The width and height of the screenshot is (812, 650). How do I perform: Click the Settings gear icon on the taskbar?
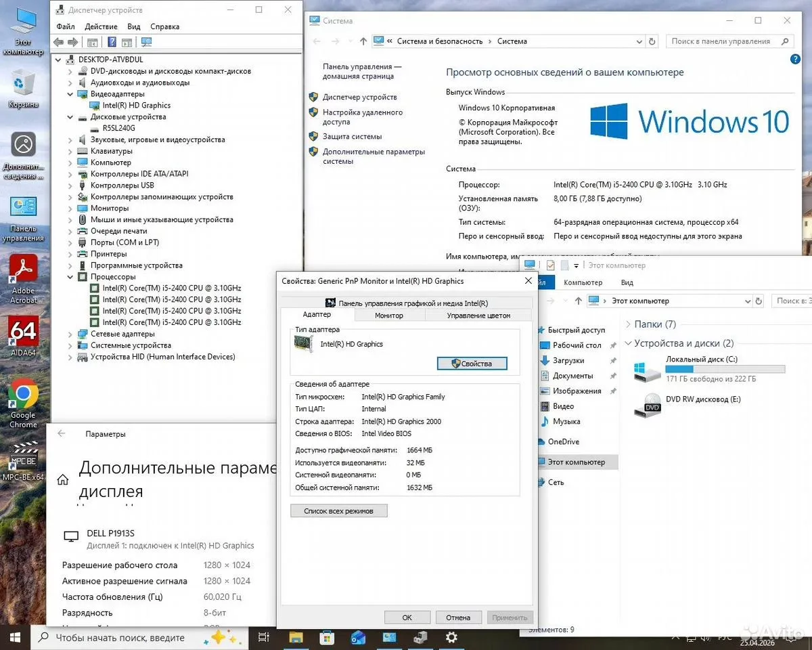pyautogui.click(x=451, y=637)
